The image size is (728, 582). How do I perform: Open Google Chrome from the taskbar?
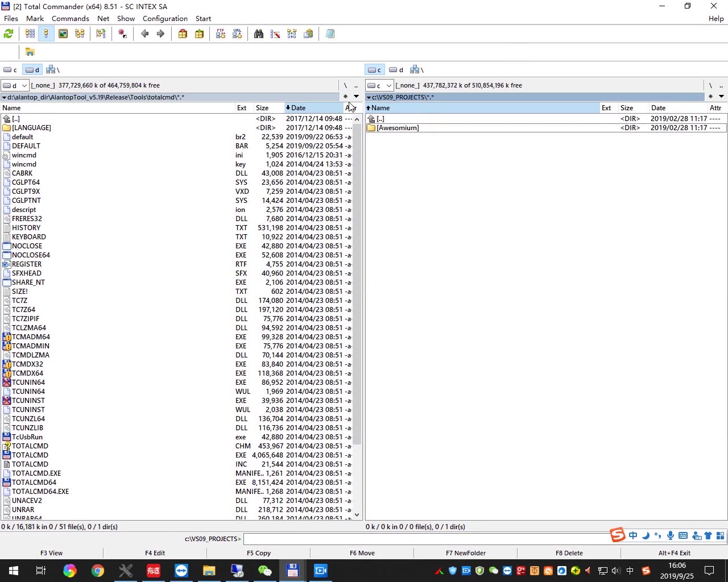[98, 571]
